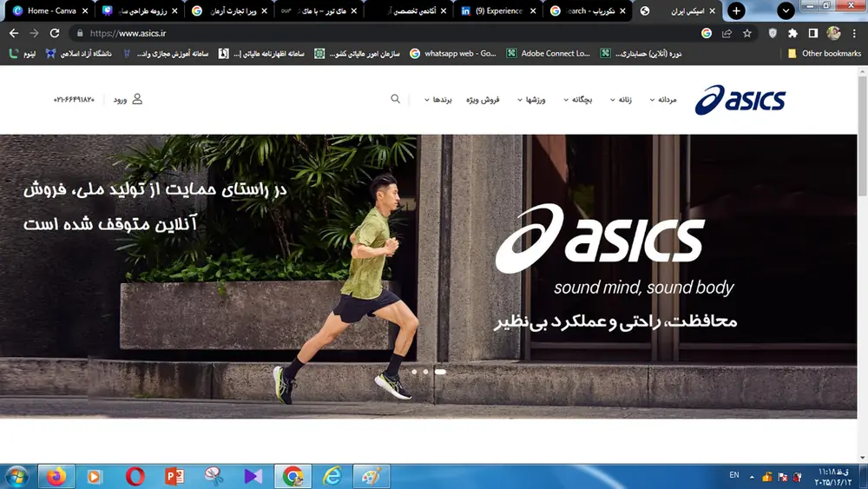This screenshot has width=868, height=489.
Task: Open Paint from the taskbar
Action: (372, 476)
